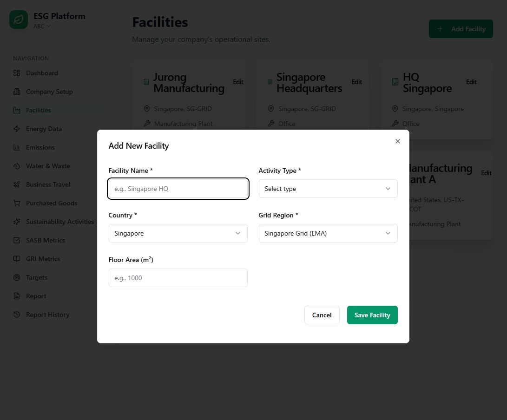The width and height of the screenshot is (507, 420).
Task: Click the Energy Data lightning icon
Action: 17,129
